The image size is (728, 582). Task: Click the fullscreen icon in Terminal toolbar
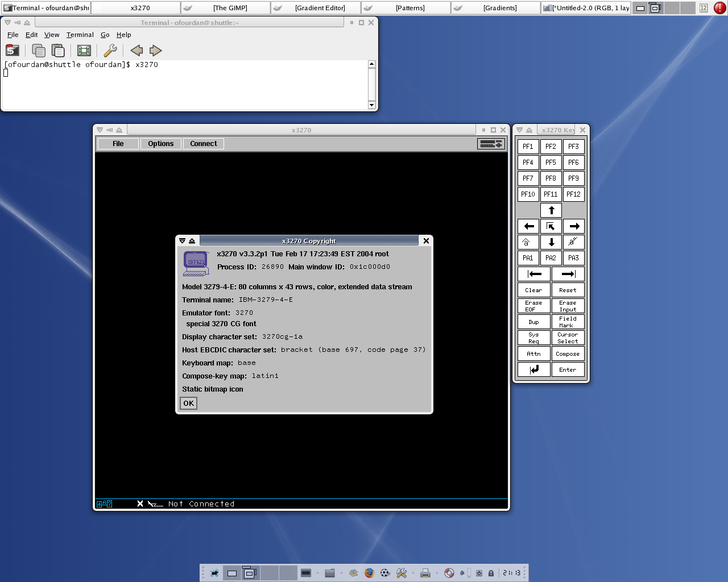coord(84,51)
